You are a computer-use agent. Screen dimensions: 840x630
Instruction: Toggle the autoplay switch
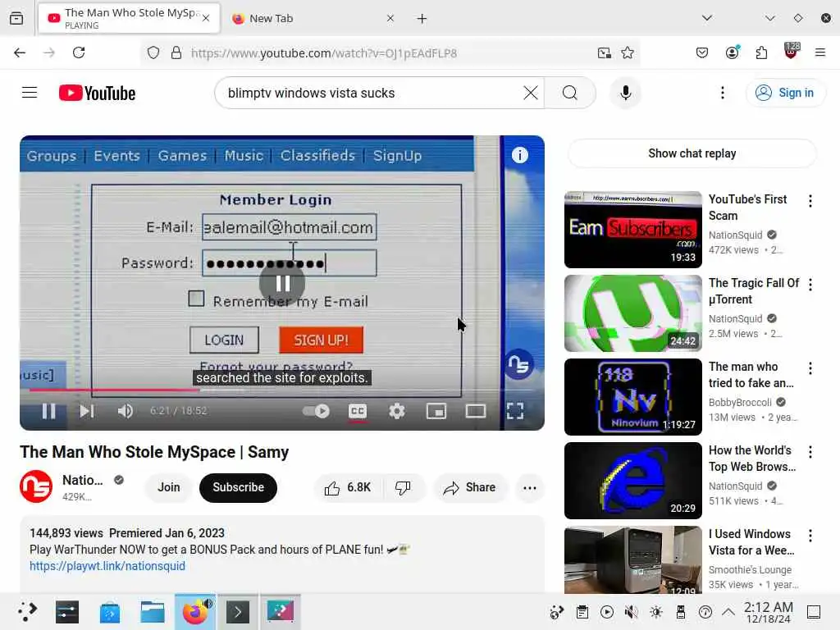pos(316,411)
